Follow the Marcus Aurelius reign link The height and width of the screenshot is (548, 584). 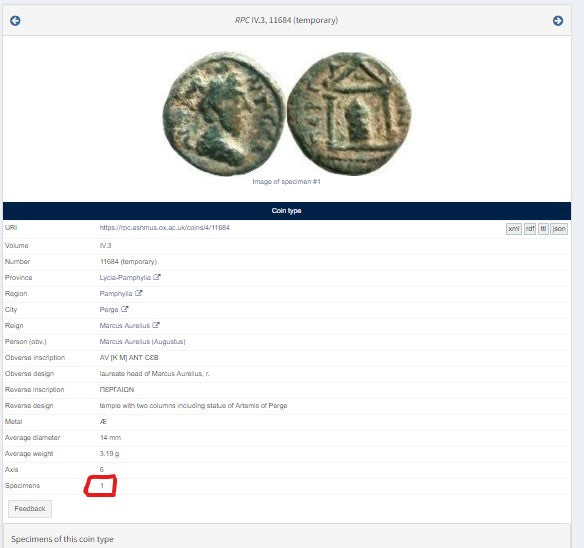pyautogui.click(x=124, y=326)
